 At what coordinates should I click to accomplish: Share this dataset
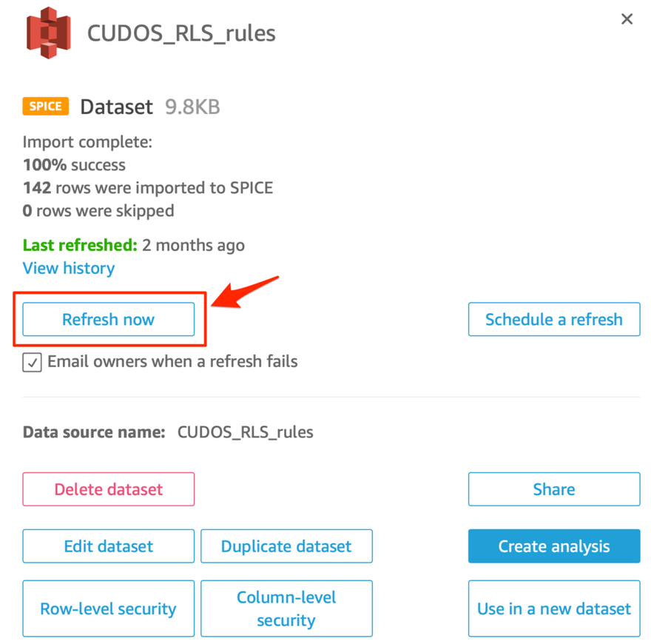tap(553, 489)
